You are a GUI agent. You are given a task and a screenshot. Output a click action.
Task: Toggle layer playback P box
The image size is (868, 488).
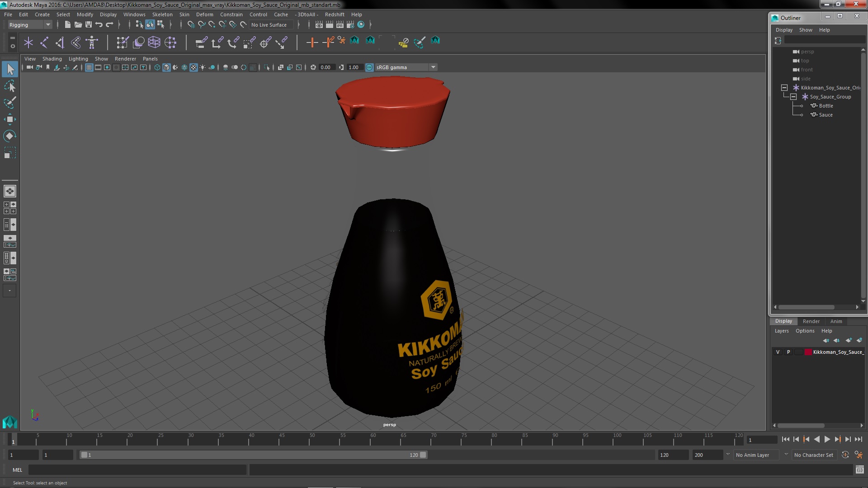click(x=788, y=352)
